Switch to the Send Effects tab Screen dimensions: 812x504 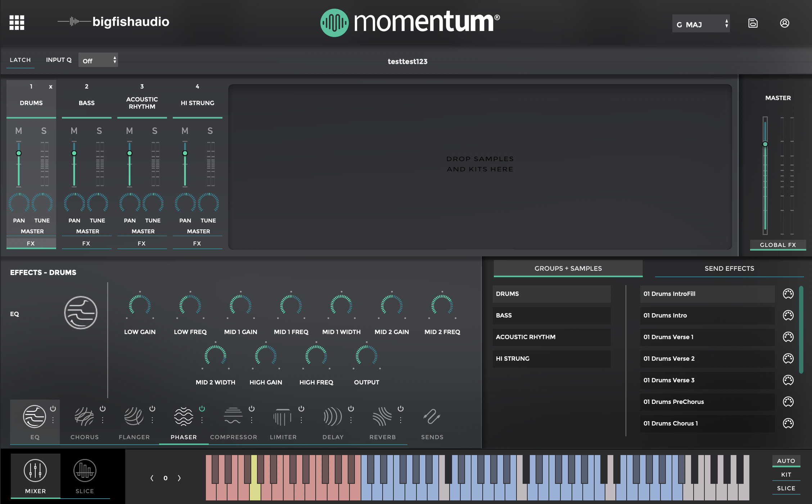click(x=729, y=269)
